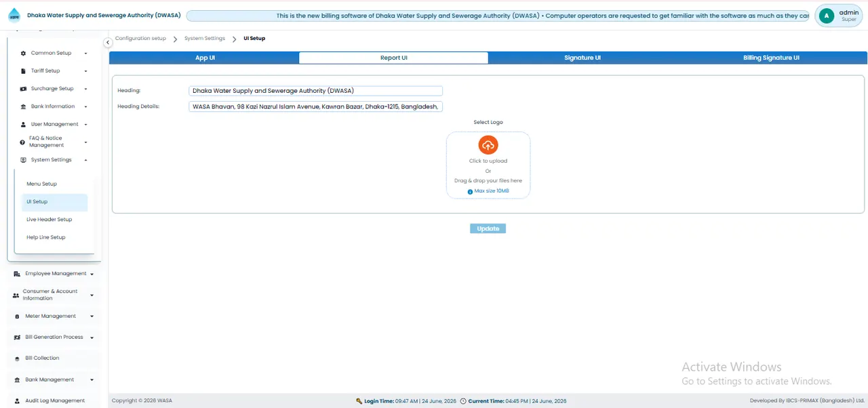Click the Audit Log Management icon
Image resolution: width=868 pixels, height=408 pixels.
pos(18,401)
